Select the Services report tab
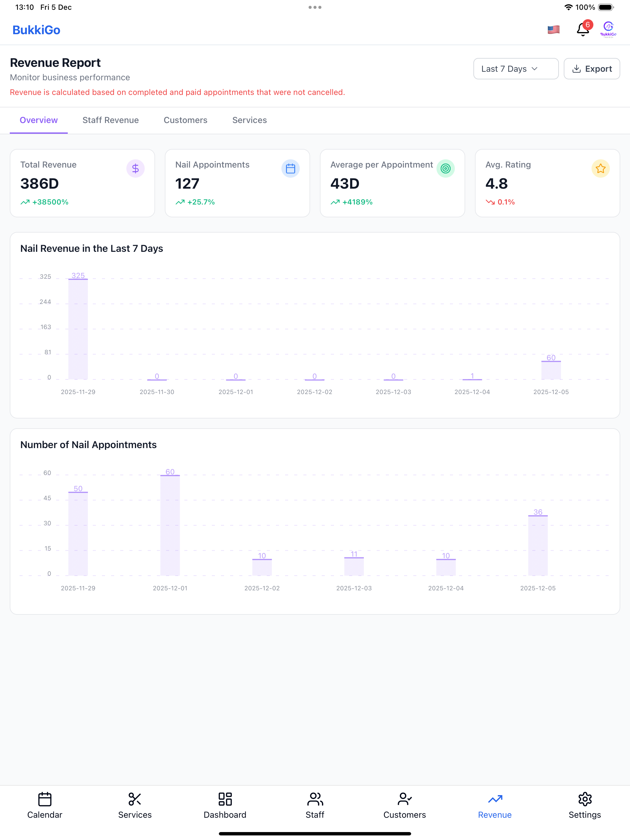 [x=249, y=120]
